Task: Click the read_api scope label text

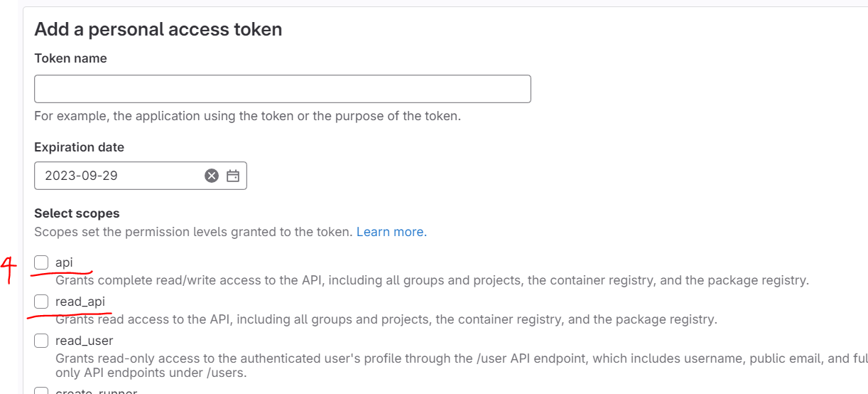Action: tap(80, 302)
